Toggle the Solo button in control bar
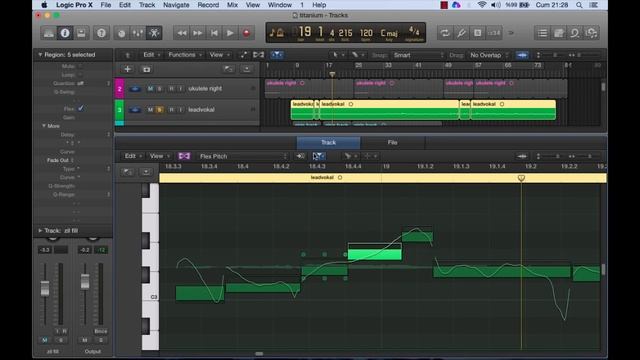 (478, 33)
